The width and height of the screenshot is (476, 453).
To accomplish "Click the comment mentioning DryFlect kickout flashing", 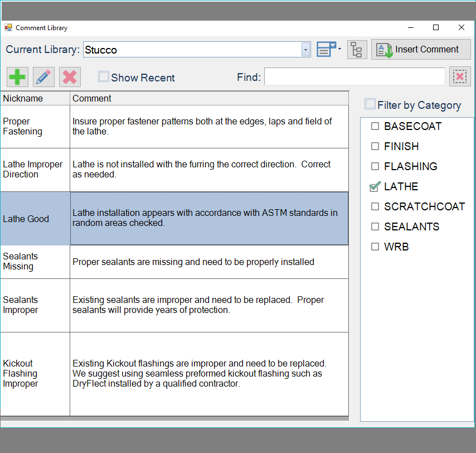I will pos(209,374).
